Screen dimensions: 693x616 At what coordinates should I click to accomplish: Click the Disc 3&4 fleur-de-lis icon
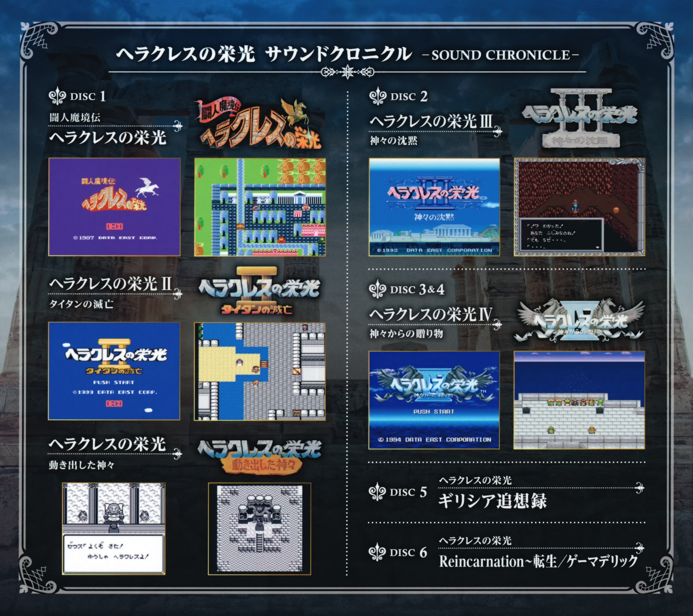pos(377,290)
